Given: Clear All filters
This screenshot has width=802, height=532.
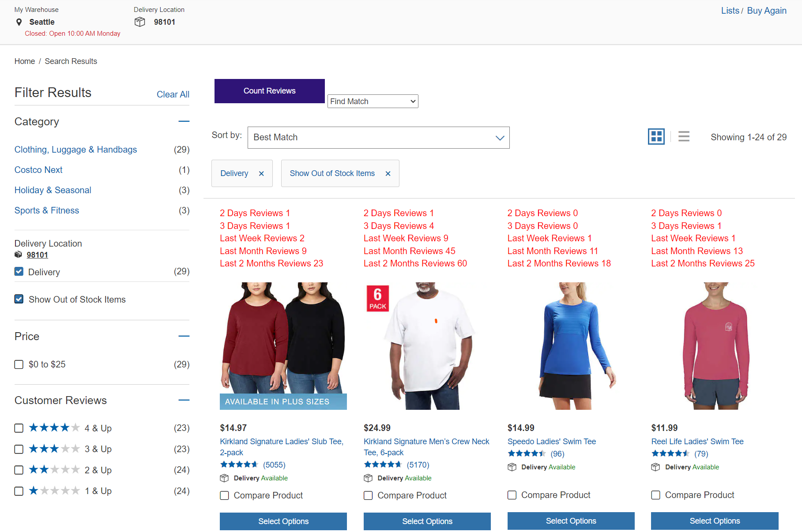Looking at the screenshot, I should 173,94.
